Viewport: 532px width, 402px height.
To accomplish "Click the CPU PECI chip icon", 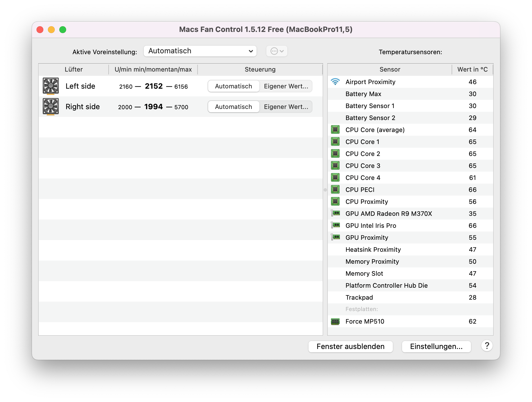I will [335, 190].
